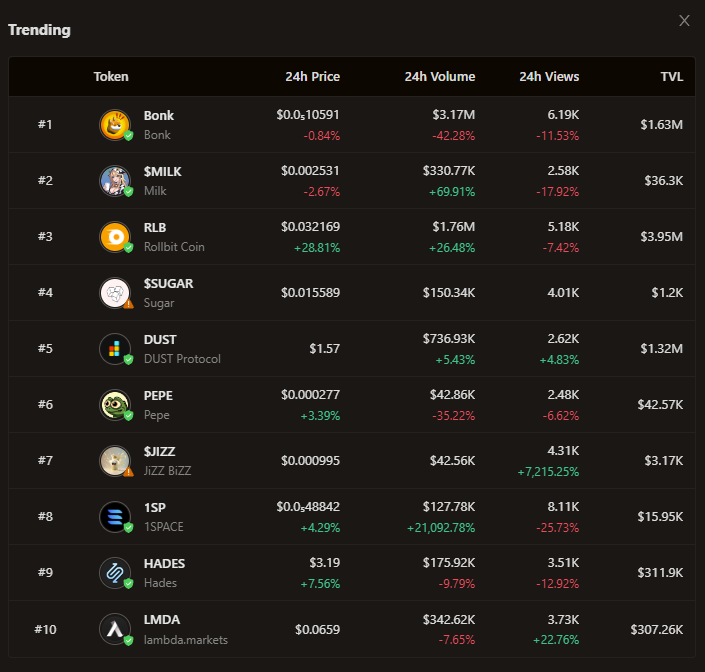Close the Trending panel with X
Viewport: 705px width, 672px height.
tap(684, 21)
